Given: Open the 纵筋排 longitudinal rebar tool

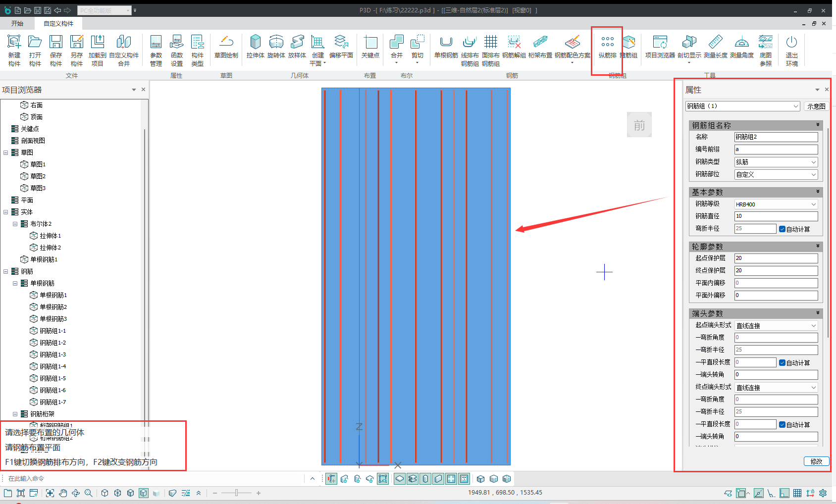Looking at the screenshot, I should [607, 43].
